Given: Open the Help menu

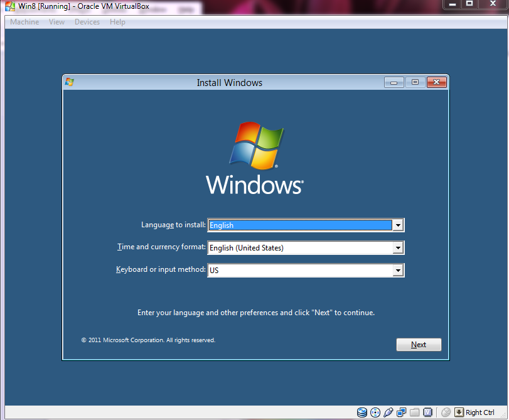Looking at the screenshot, I should click(x=117, y=22).
